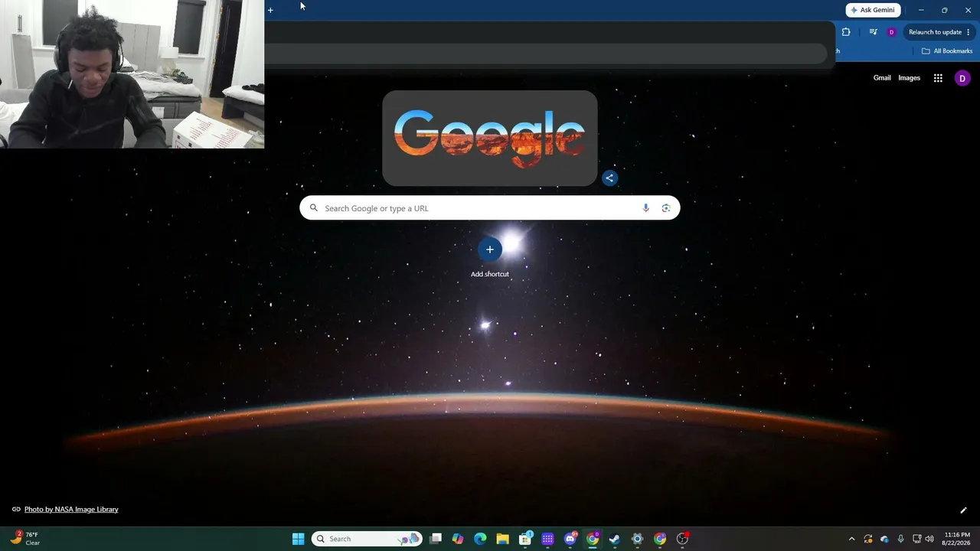Open the clock and date panel
Viewport: 980px width, 551px height.
(x=957, y=539)
